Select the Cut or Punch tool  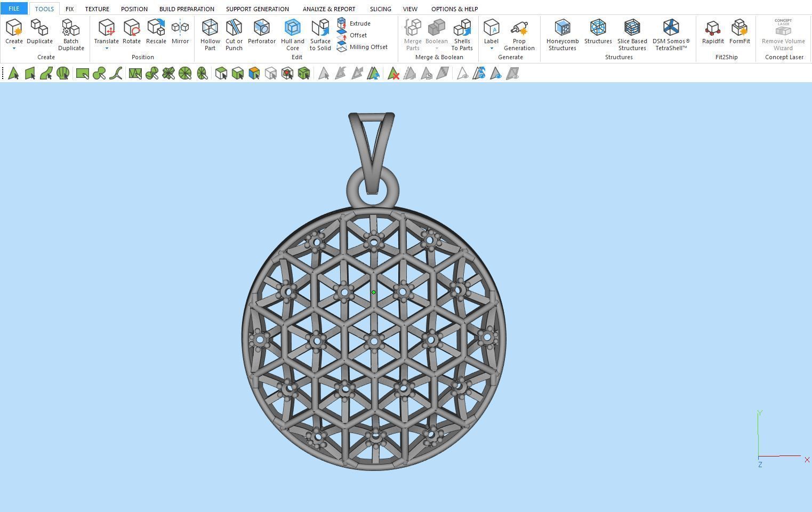click(234, 35)
